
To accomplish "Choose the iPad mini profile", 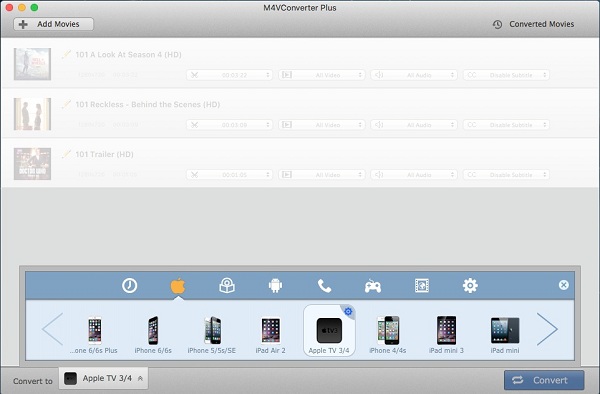I will (505, 334).
